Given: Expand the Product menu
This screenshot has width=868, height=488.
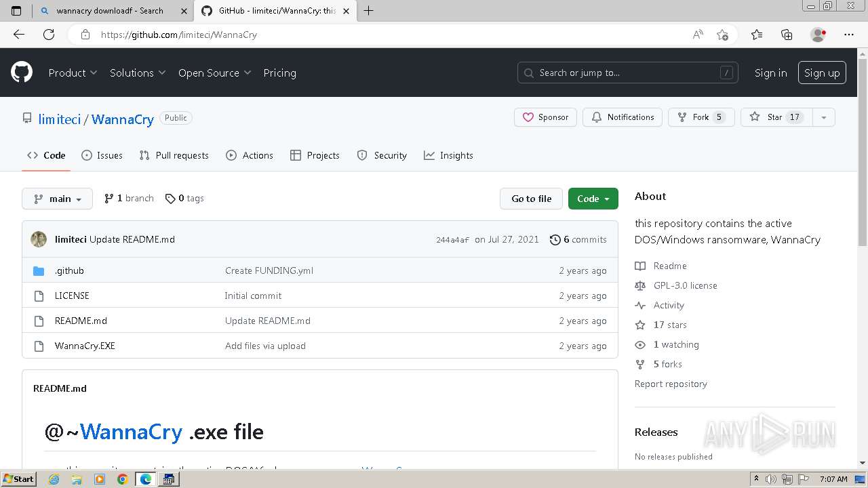Looking at the screenshot, I should tap(73, 73).
